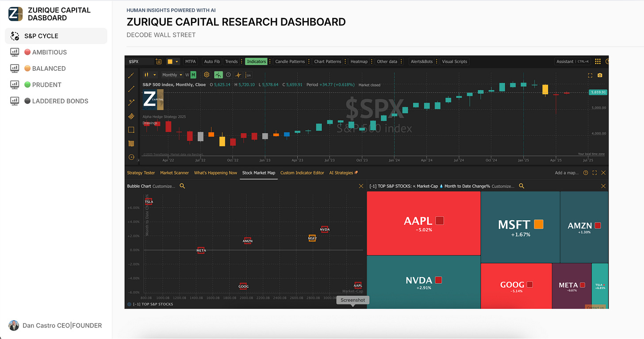The height and width of the screenshot is (339, 644).
Task: Toggle the Heatmap button
Action: [x=359, y=61]
